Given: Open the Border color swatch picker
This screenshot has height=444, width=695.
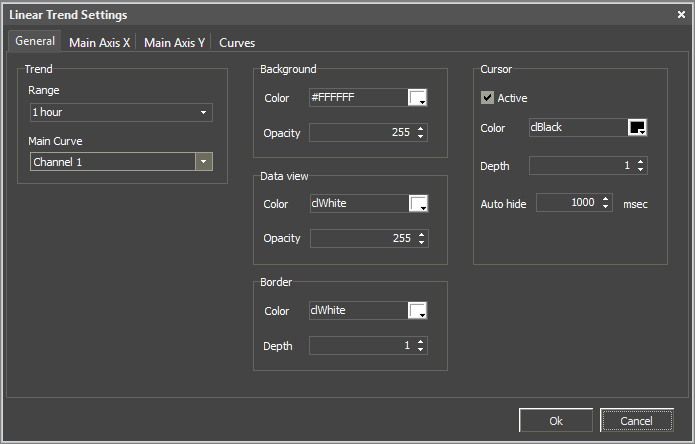Looking at the screenshot, I should click(418, 310).
